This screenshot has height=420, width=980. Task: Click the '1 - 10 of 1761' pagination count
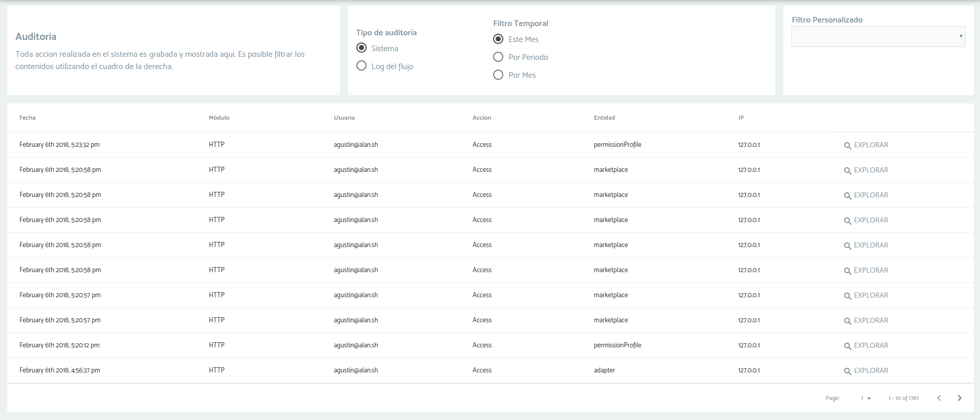tap(903, 399)
